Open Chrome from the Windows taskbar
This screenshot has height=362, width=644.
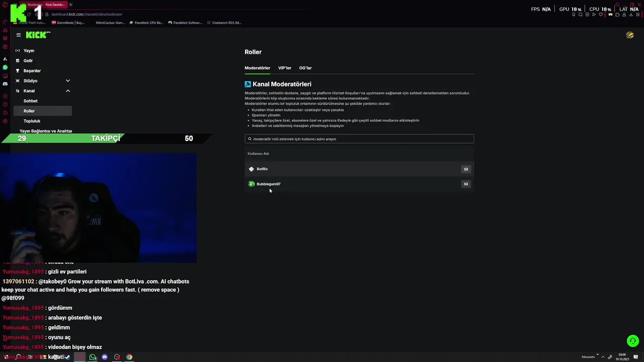[x=129, y=357]
